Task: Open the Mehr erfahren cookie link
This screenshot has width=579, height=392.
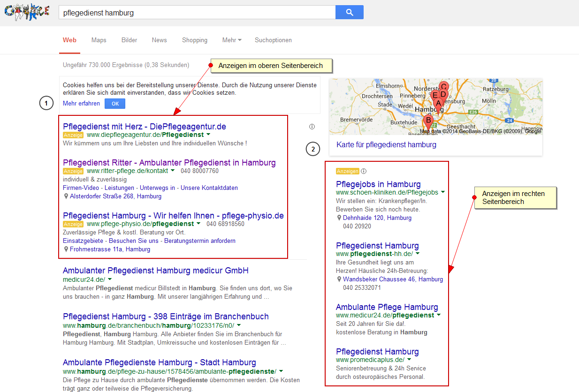Action: [81, 104]
